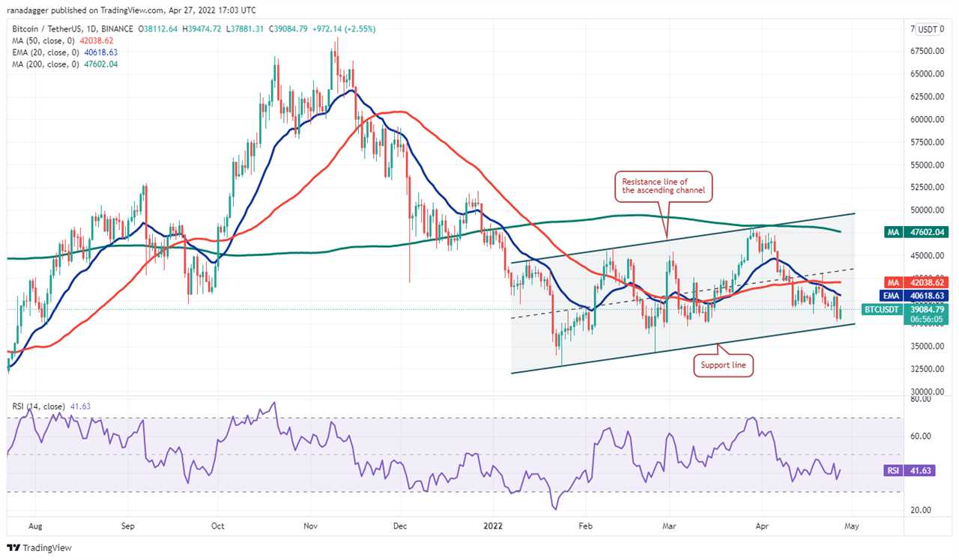The height and width of the screenshot is (560, 959).
Task: Click the 50000.00 price axis tick
Action: point(926,210)
